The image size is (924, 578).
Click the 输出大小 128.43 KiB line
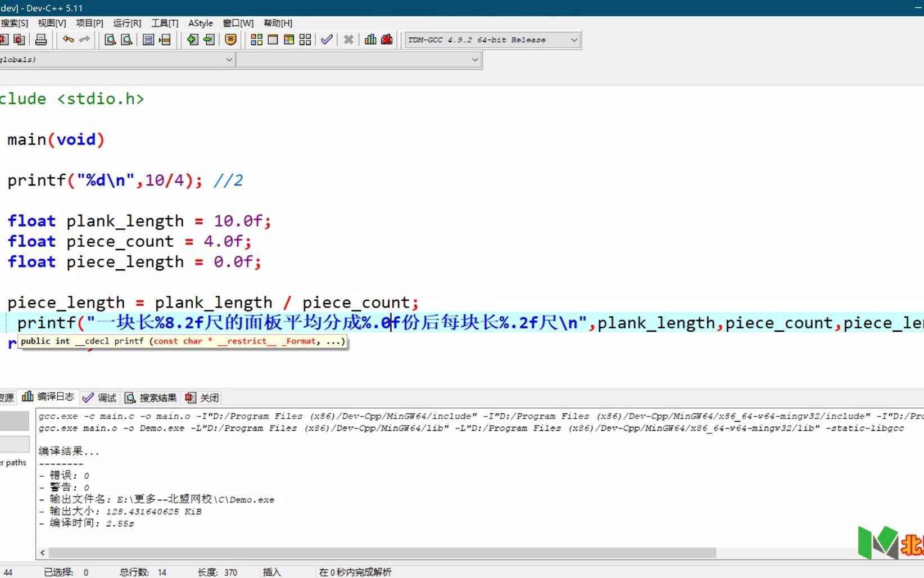pos(120,512)
